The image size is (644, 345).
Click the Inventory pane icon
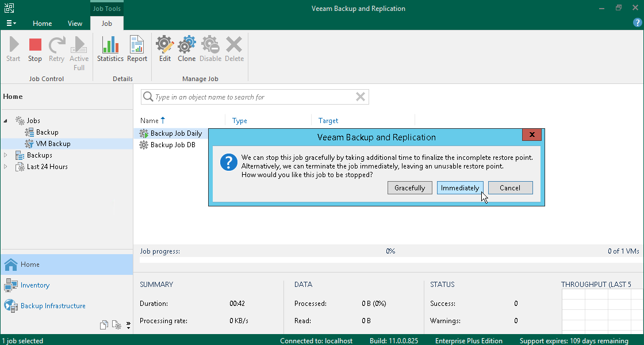tap(11, 285)
